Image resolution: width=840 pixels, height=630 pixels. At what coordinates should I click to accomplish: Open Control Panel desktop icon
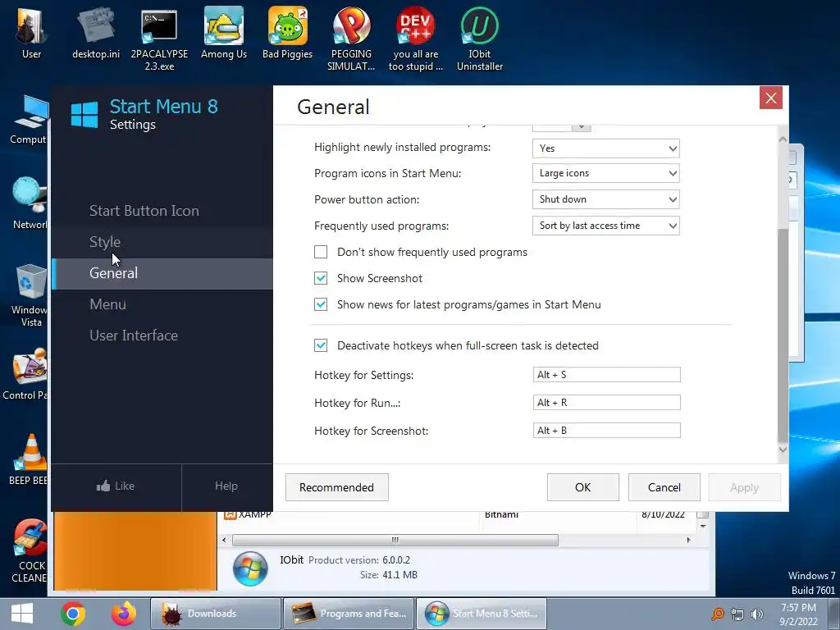coord(25,373)
